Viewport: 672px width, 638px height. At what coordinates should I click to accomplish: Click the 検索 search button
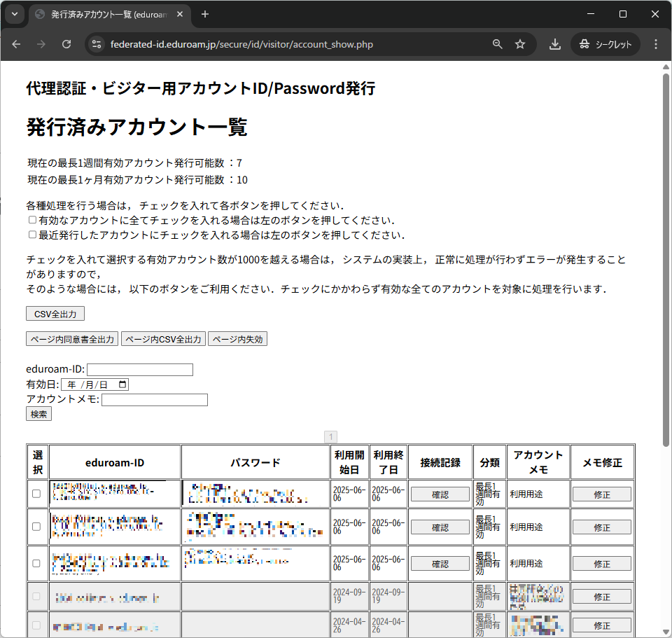[x=38, y=414]
